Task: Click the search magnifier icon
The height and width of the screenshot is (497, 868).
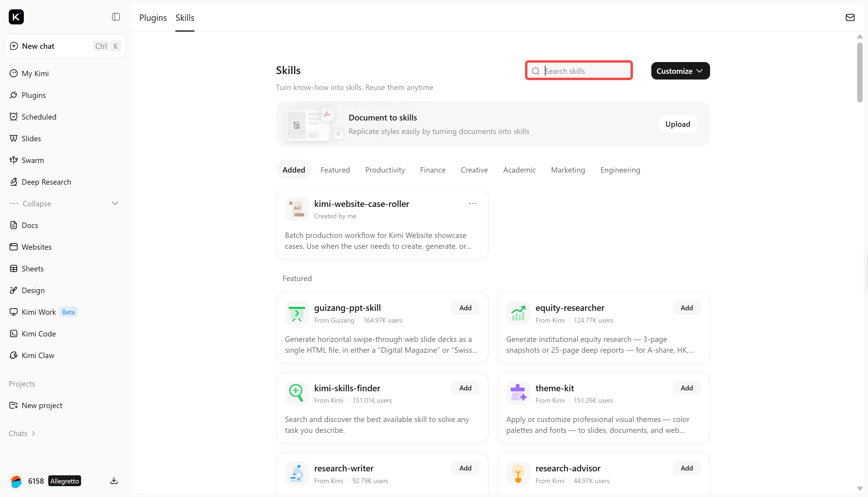Action: pos(536,71)
